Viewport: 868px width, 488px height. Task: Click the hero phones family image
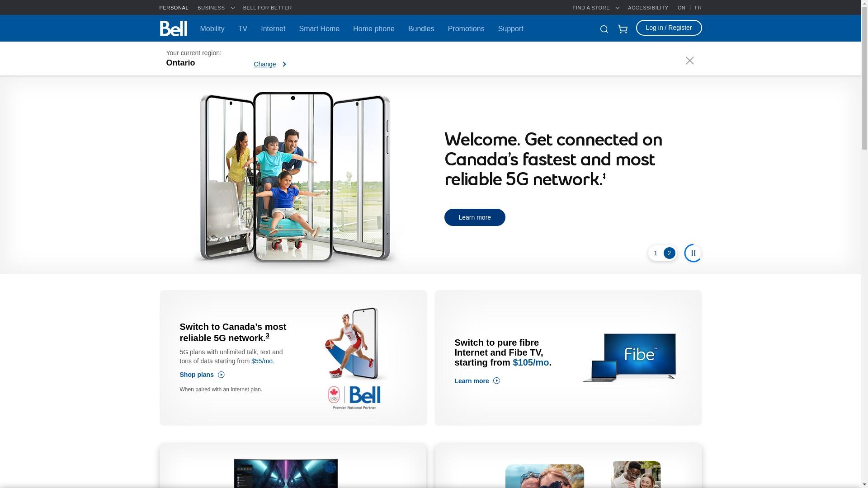pos(295,177)
